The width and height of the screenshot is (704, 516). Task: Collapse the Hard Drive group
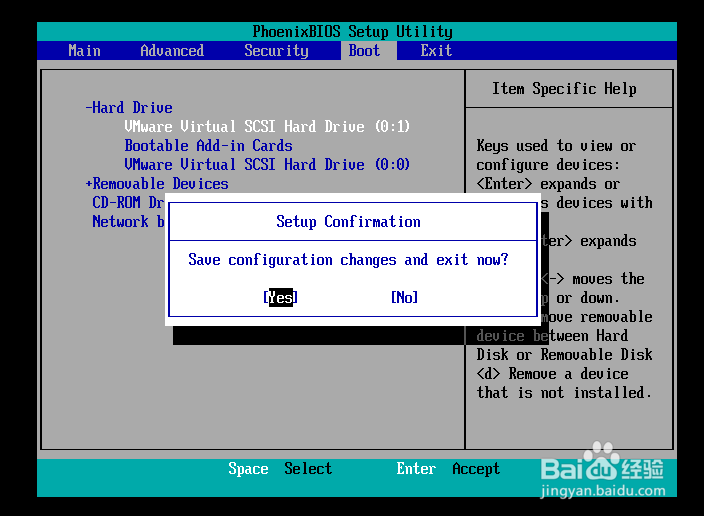[x=129, y=108]
